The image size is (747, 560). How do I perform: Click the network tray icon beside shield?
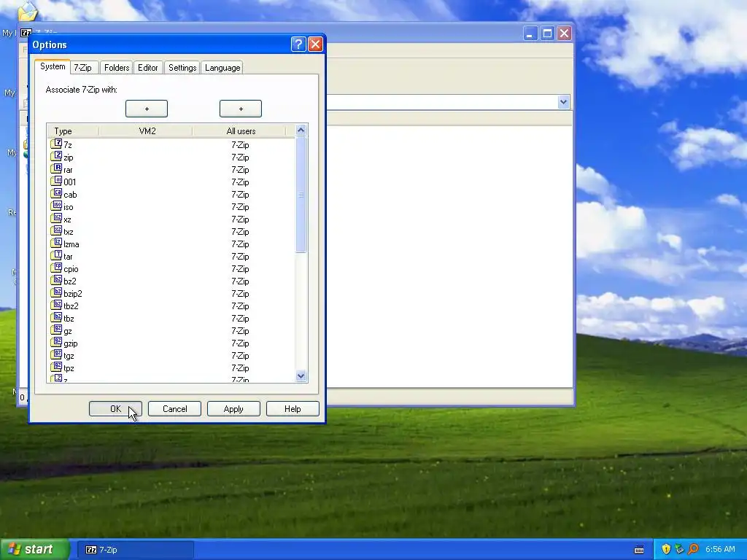point(679,549)
